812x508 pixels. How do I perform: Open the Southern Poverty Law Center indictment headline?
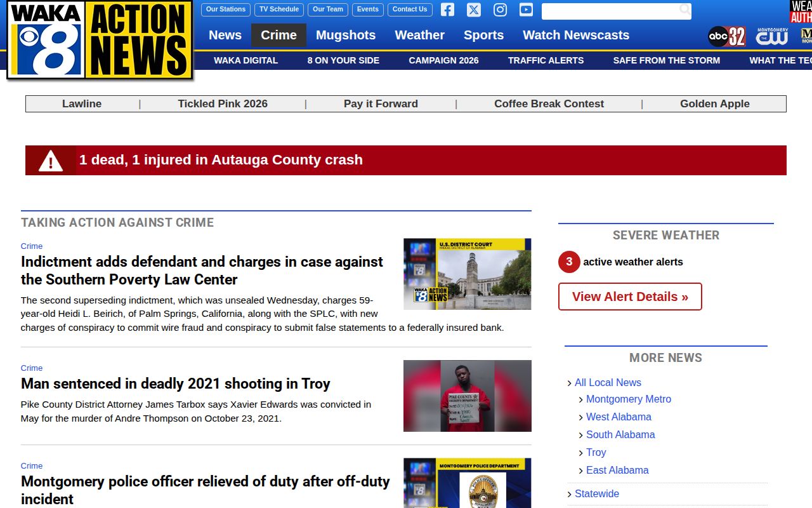pos(202,271)
